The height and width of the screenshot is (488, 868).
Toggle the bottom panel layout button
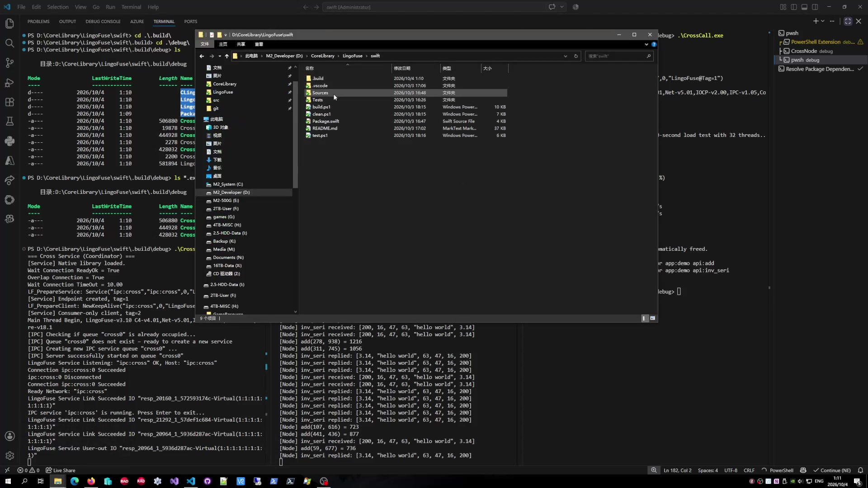click(804, 7)
